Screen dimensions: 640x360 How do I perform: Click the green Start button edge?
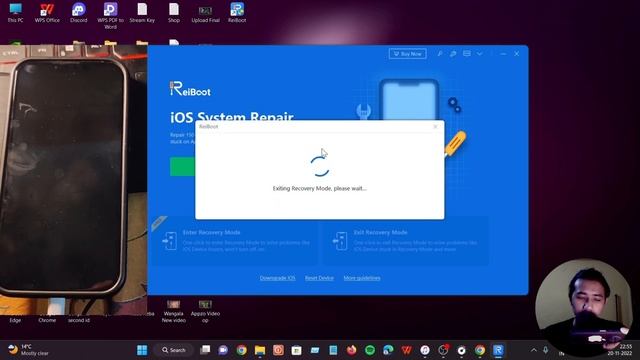(182, 167)
